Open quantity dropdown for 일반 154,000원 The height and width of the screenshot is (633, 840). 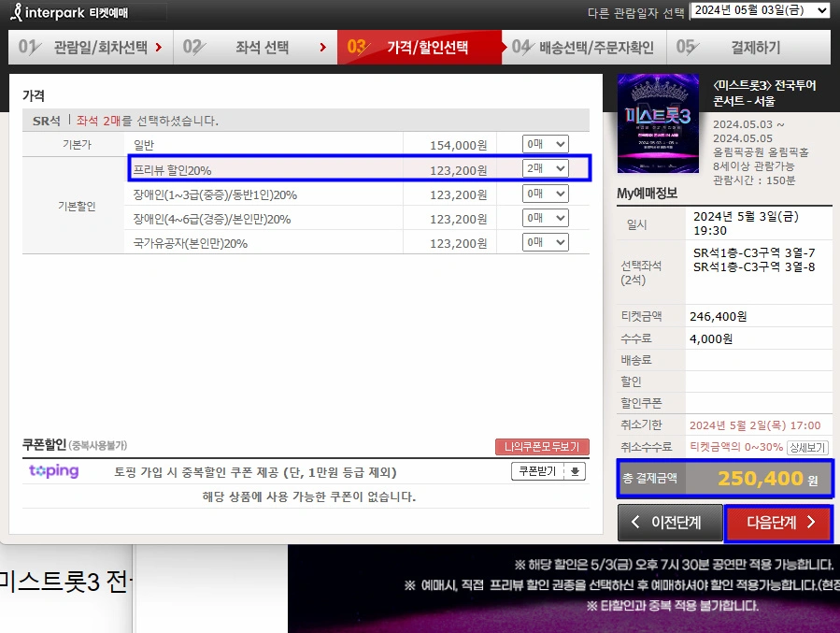click(x=546, y=144)
